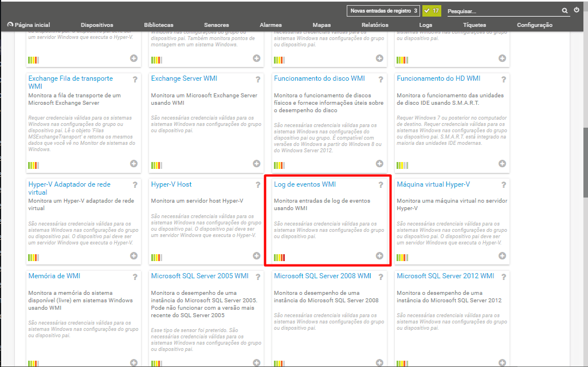Open the Dispositivos menu
This screenshot has width=588, height=367.
coord(97,25)
